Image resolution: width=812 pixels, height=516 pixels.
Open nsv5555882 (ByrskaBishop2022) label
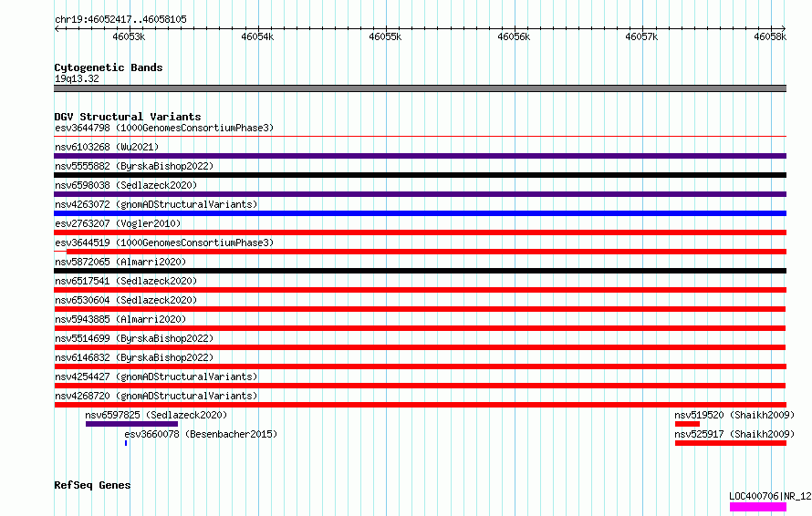pos(134,166)
